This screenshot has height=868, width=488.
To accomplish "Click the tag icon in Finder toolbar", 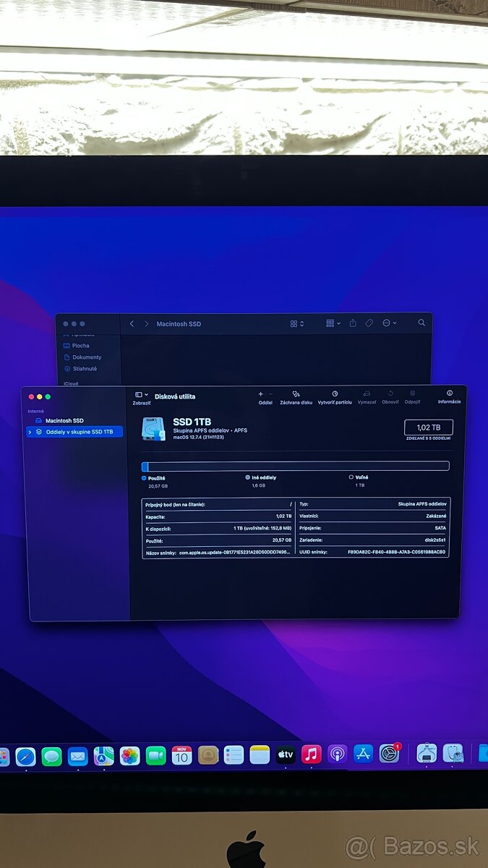I will (x=369, y=323).
